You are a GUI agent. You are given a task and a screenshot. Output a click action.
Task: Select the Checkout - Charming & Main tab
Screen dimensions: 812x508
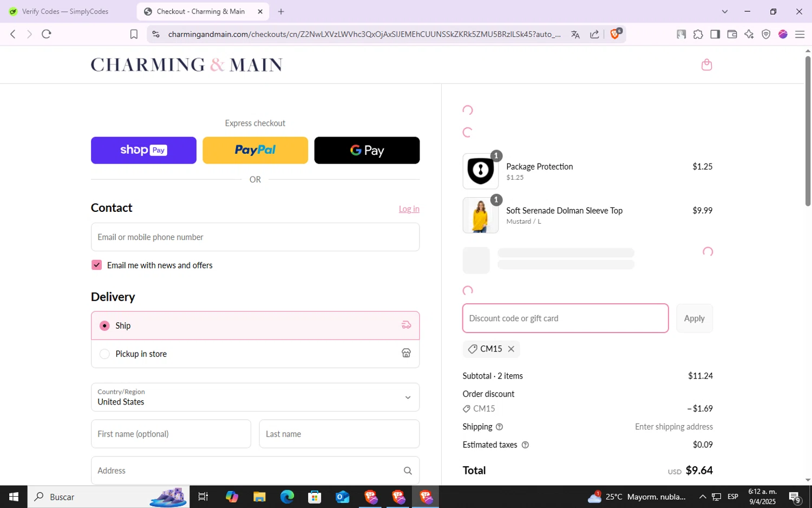tap(201, 11)
